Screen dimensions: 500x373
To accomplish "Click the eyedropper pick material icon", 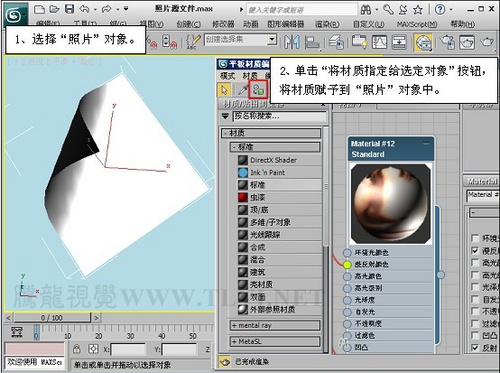I will pyautogui.click(x=243, y=90).
